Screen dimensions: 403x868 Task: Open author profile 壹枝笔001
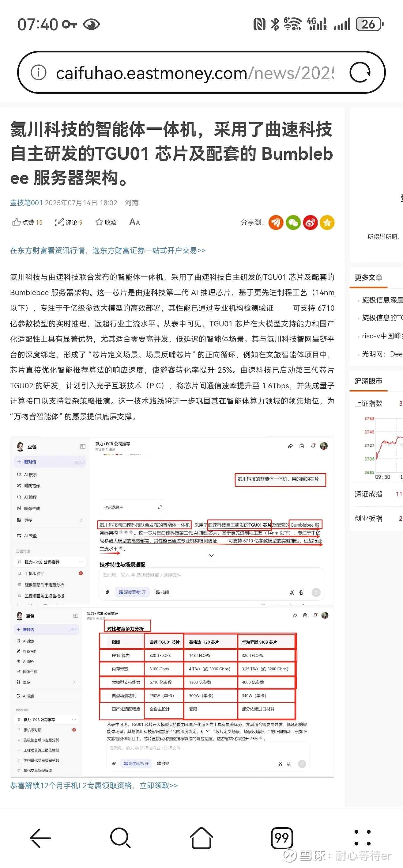coord(26,203)
